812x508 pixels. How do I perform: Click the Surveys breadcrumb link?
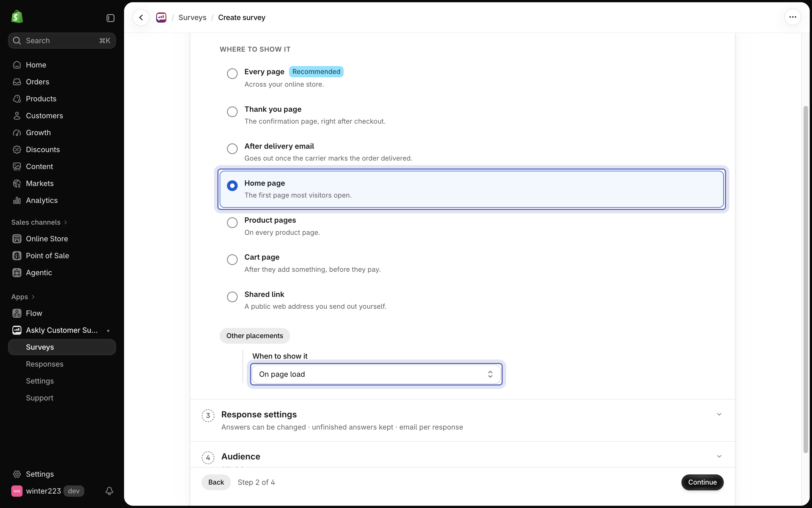(192, 17)
